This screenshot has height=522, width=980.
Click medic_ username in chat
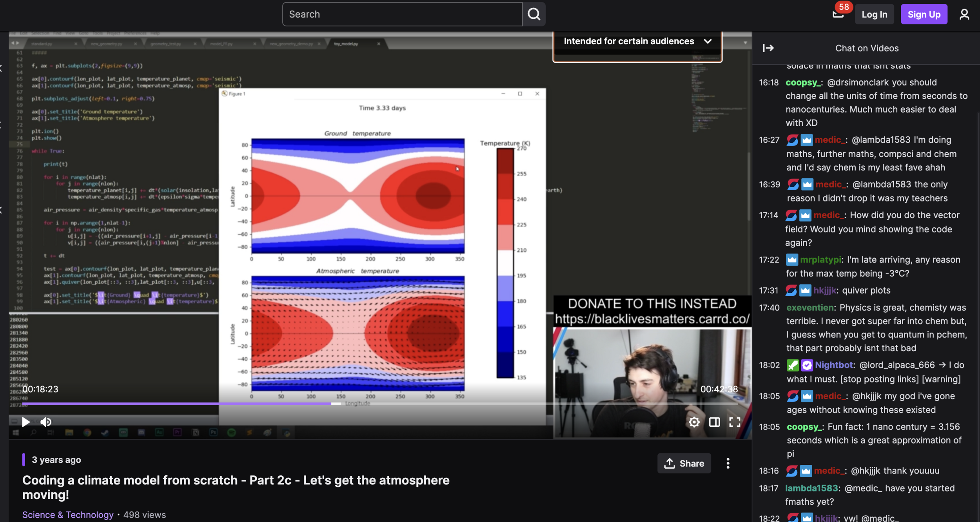tap(830, 140)
